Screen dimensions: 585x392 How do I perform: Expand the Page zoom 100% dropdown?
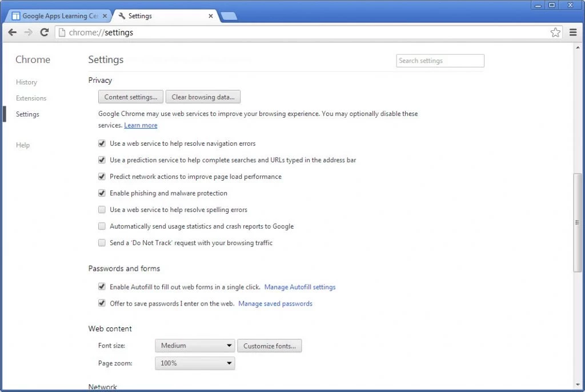(x=195, y=363)
